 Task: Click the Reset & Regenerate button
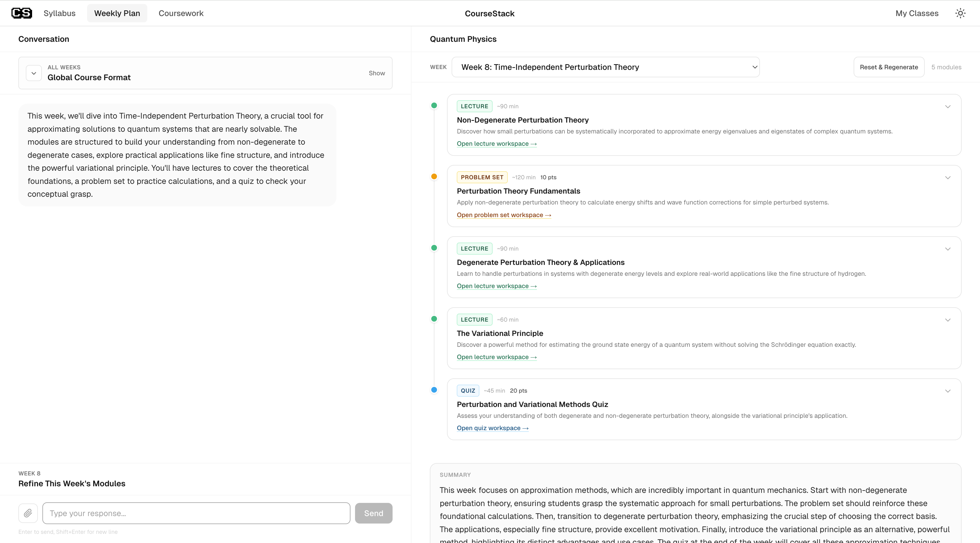[x=889, y=67]
